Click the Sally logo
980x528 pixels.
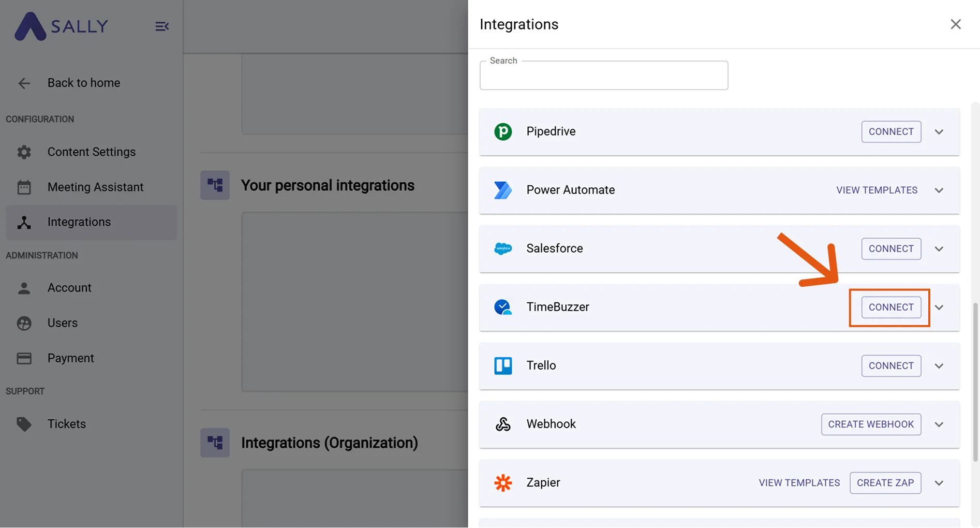tap(61, 26)
